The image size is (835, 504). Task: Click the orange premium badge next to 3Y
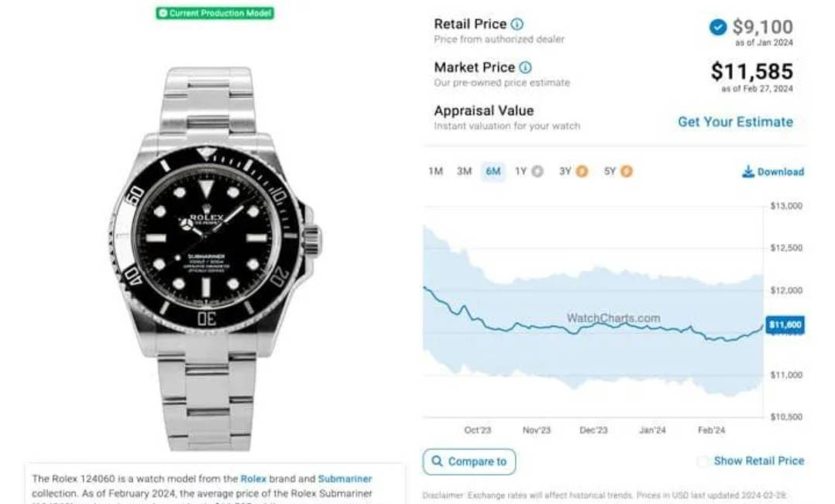click(x=582, y=171)
